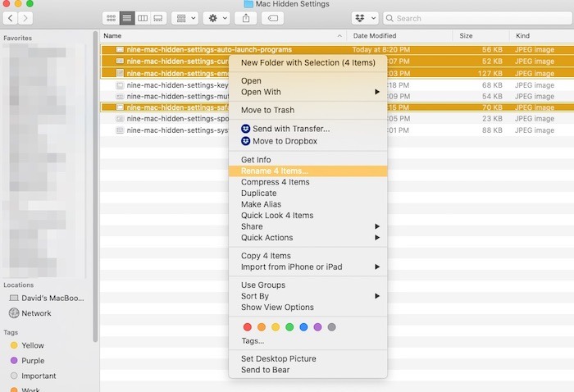This screenshot has height=392, width=574.
Task: Click the sidebar vertical scrollbar
Action: 95,187
